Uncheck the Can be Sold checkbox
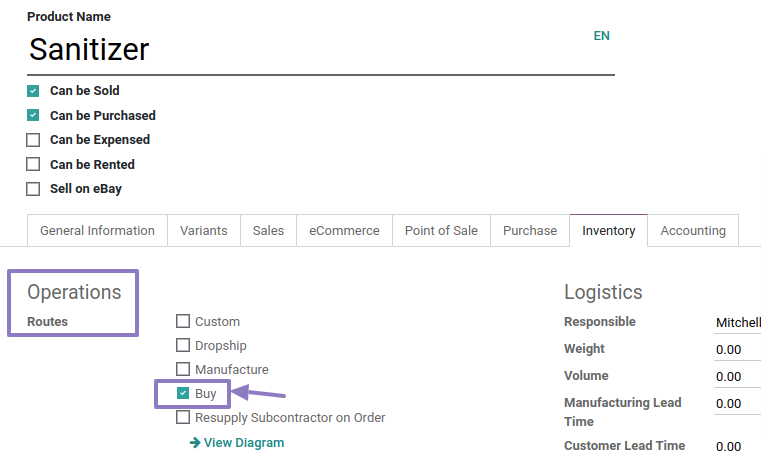Image resolution: width=761 pixels, height=456 pixels. click(x=33, y=91)
